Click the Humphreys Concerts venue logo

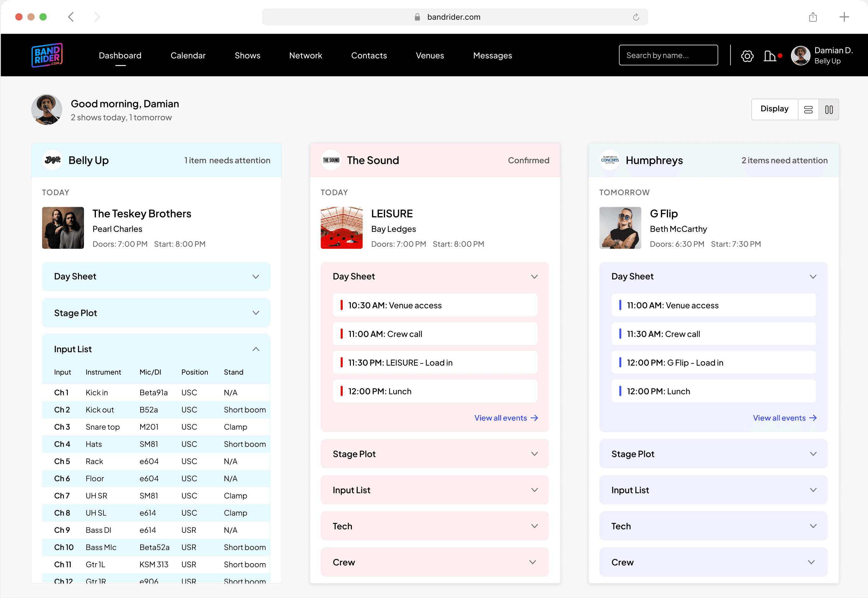(610, 160)
